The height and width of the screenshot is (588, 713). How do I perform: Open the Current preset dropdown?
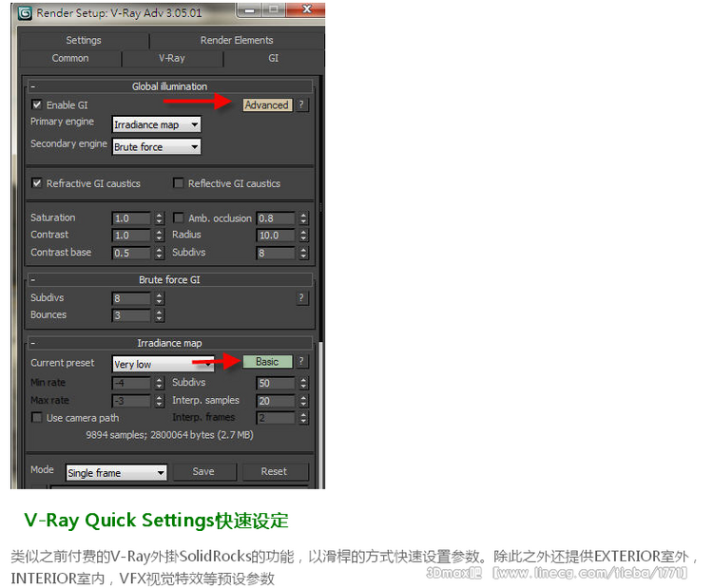pos(164,364)
